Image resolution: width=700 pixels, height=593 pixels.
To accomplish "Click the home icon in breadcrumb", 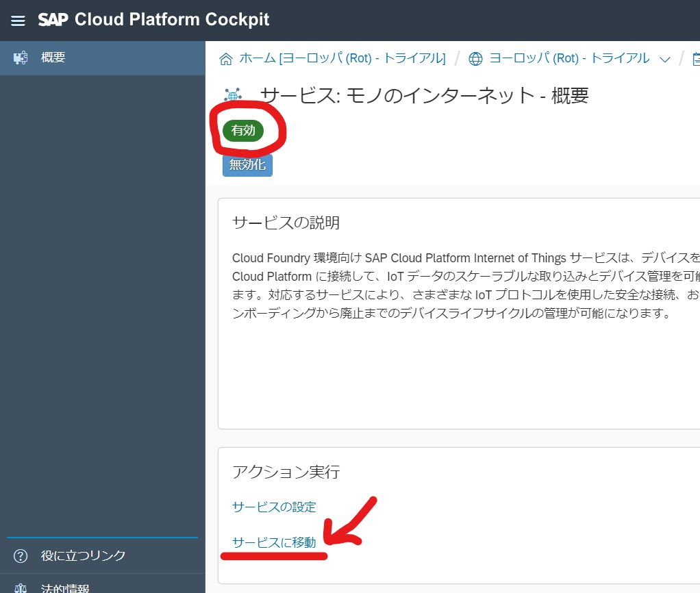I will tap(226, 59).
